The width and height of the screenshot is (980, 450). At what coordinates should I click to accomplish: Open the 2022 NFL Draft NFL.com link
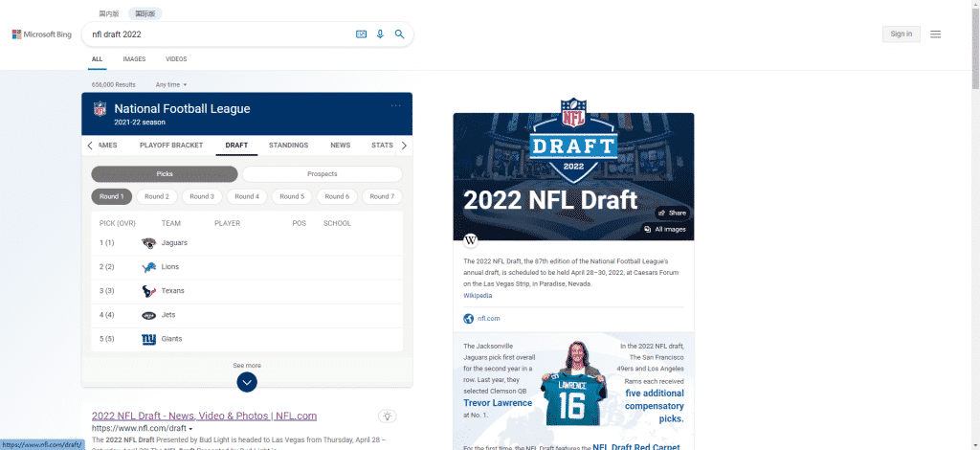[204, 416]
